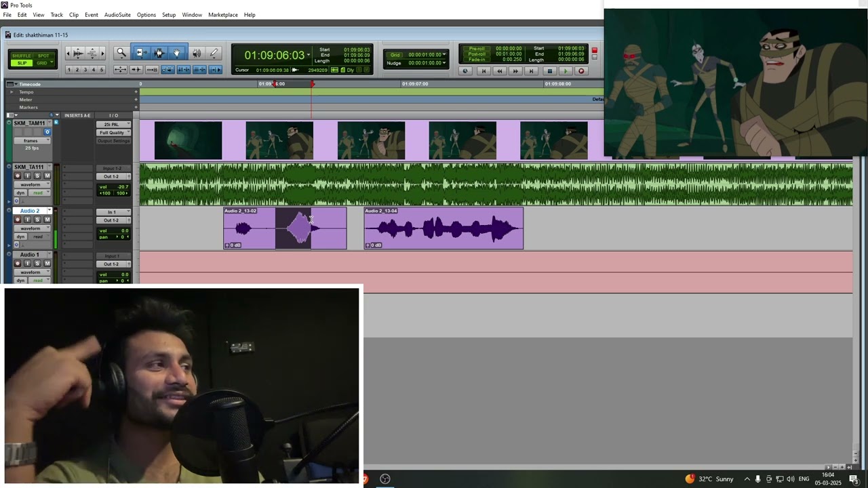The width and height of the screenshot is (868, 488).
Task: Toggle input monitoring on Audio 2
Action: (x=28, y=220)
